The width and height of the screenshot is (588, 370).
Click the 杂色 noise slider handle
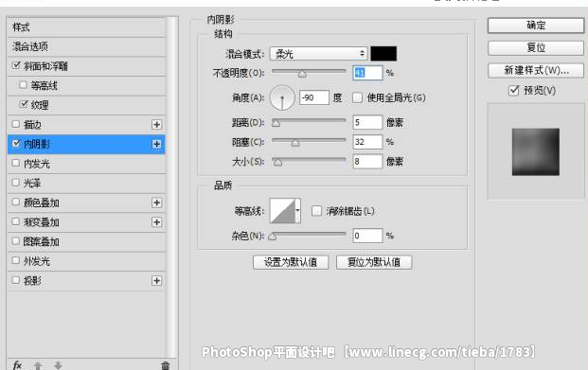click(273, 237)
